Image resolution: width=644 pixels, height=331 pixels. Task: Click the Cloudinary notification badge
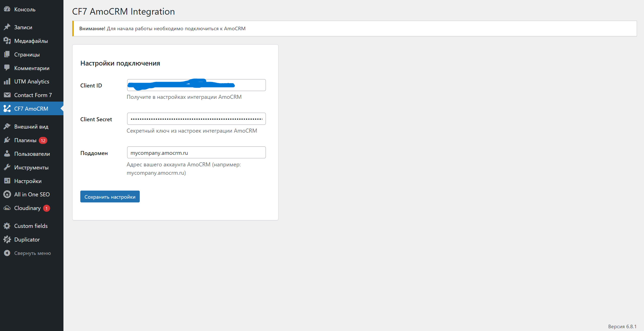[x=47, y=208]
